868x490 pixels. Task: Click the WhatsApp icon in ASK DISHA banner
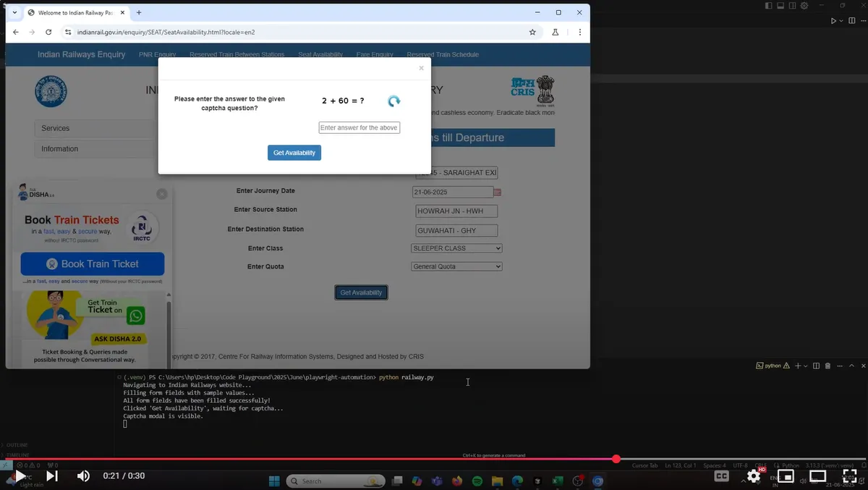point(135,316)
